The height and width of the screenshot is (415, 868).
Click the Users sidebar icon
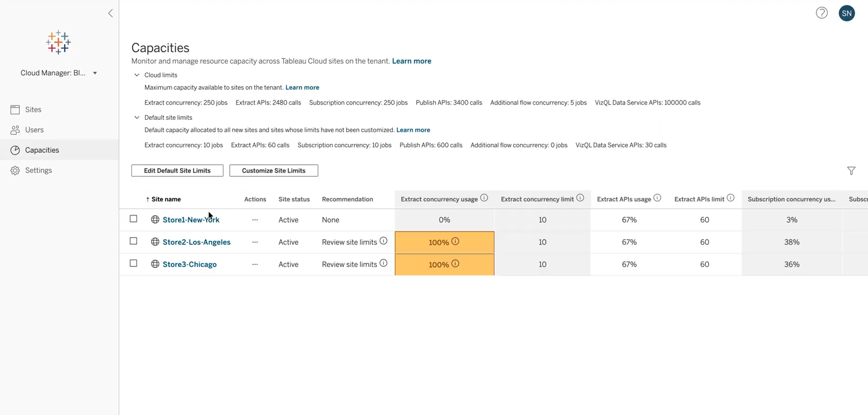(x=15, y=130)
